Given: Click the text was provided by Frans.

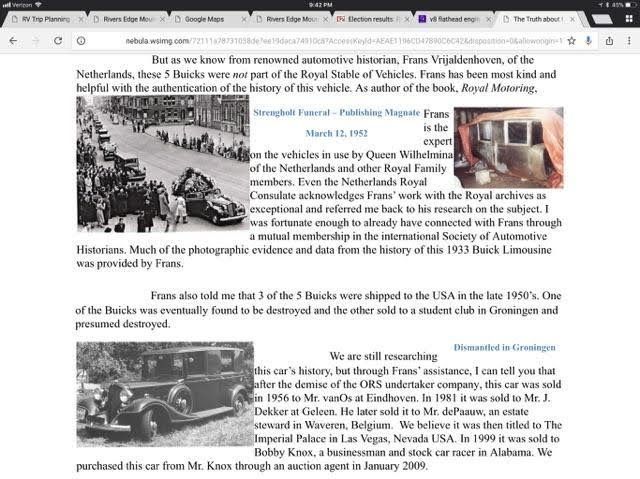Looking at the screenshot, I should [x=129, y=264].
